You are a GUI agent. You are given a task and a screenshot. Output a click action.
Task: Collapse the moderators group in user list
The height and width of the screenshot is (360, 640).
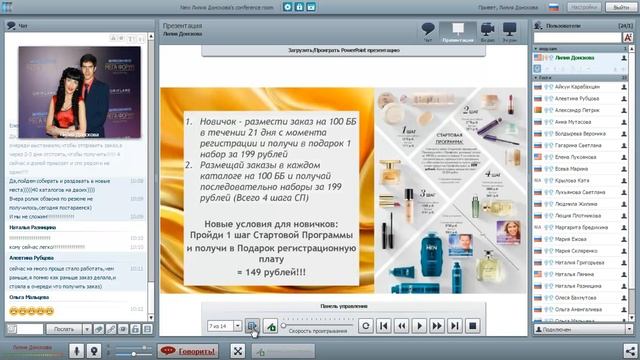[536, 49]
